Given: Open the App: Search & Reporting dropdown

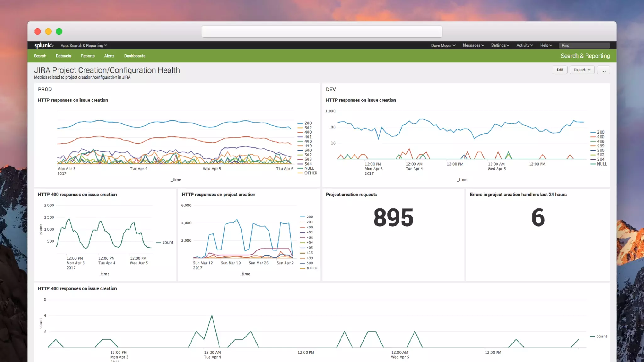Looking at the screenshot, I should [x=84, y=46].
